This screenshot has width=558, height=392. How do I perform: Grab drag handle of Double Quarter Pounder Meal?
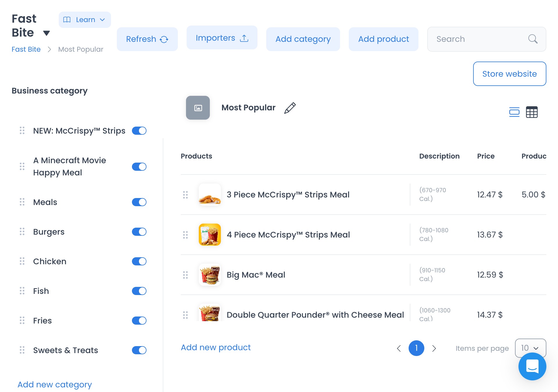185,315
